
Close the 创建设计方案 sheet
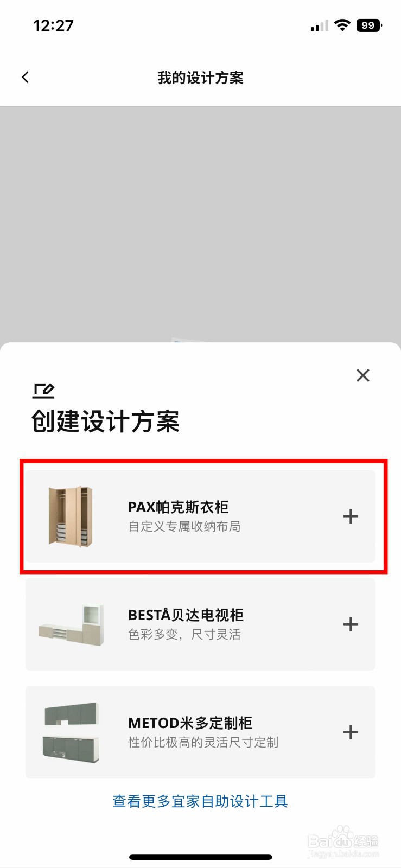(x=363, y=375)
